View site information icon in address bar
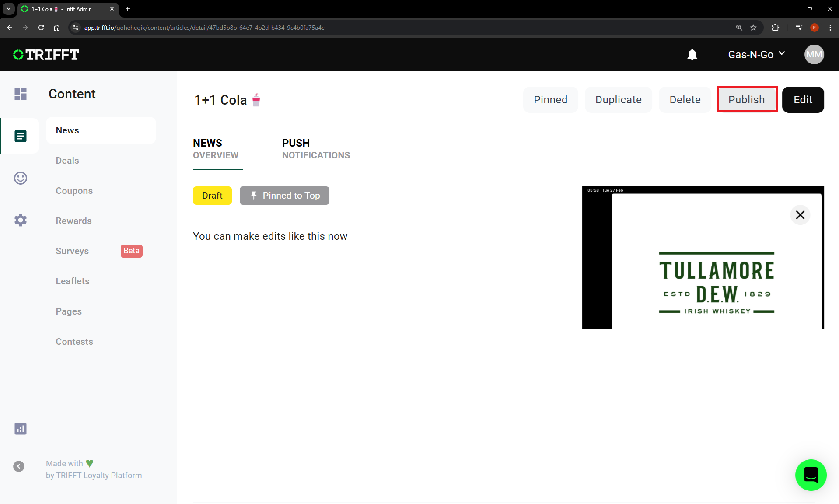The image size is (839, 504). 76,28
